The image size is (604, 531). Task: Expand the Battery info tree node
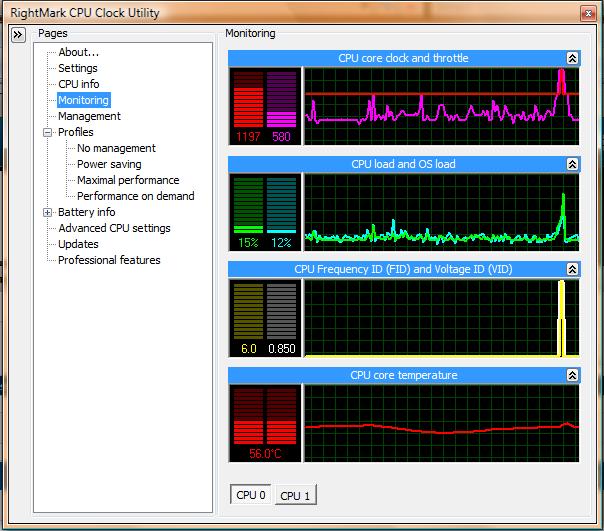point(47,212)
